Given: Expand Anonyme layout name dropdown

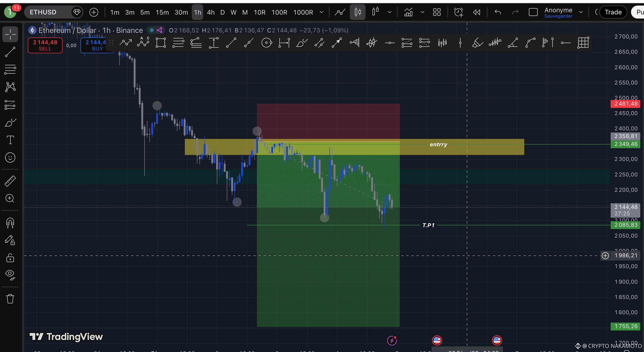Looking at the screenshot, I should [581, 12].
